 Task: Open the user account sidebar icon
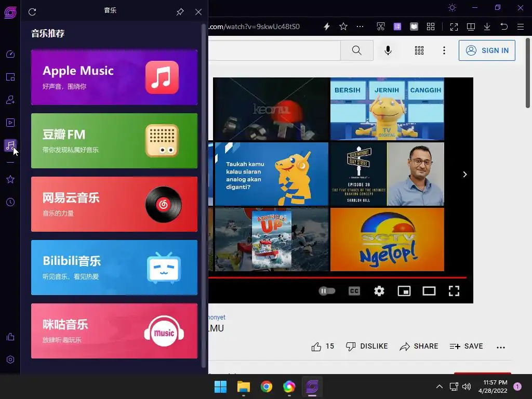click(x=10, y=100)
